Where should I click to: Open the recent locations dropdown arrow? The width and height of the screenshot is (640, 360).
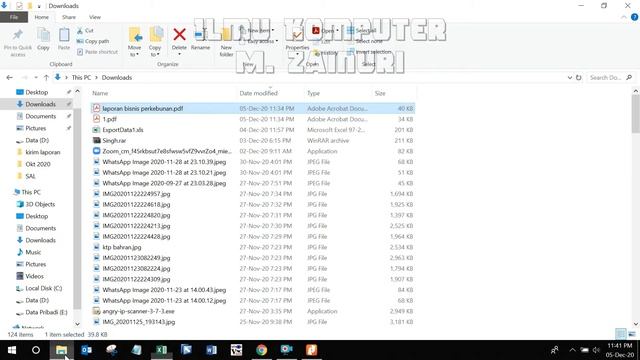point(36,78)
